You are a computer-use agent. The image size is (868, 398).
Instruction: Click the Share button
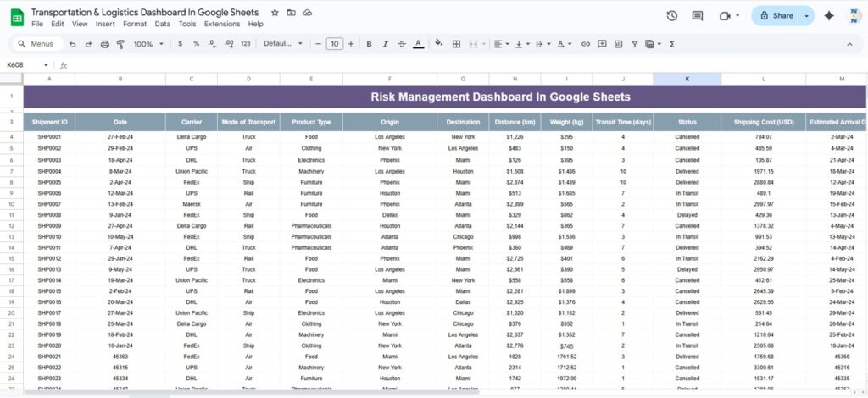pos(776,15)
